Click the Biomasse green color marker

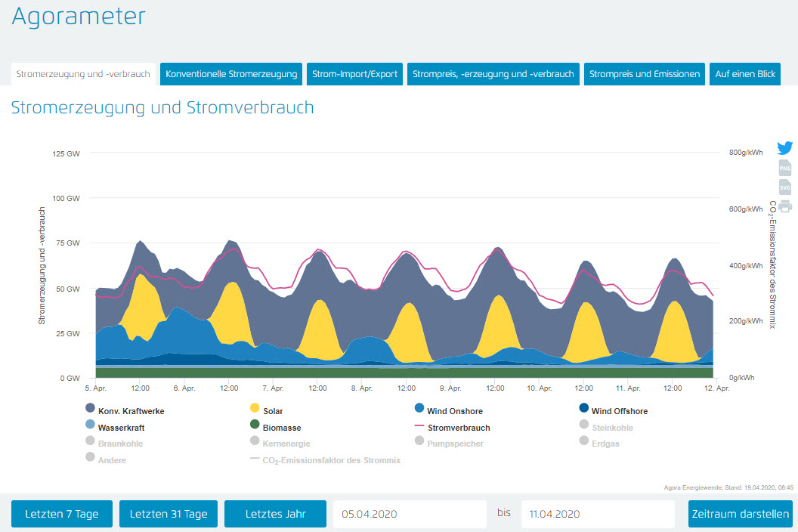click(255, 427)
